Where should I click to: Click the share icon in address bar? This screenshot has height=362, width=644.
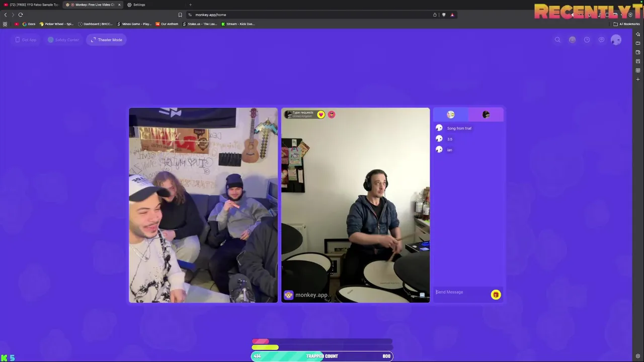point(435,15)
